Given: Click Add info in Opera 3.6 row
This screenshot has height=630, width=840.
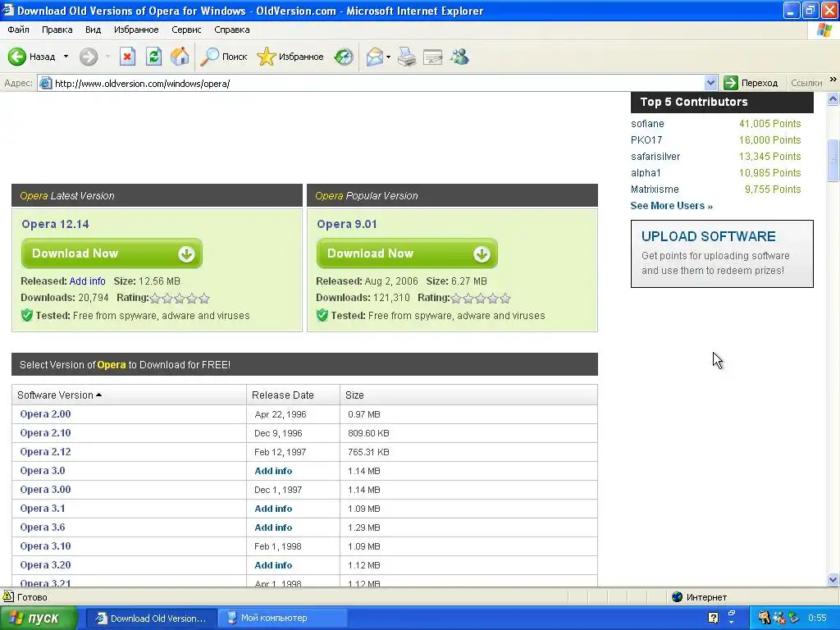Looking at the screenshot, I should [273, 527].
